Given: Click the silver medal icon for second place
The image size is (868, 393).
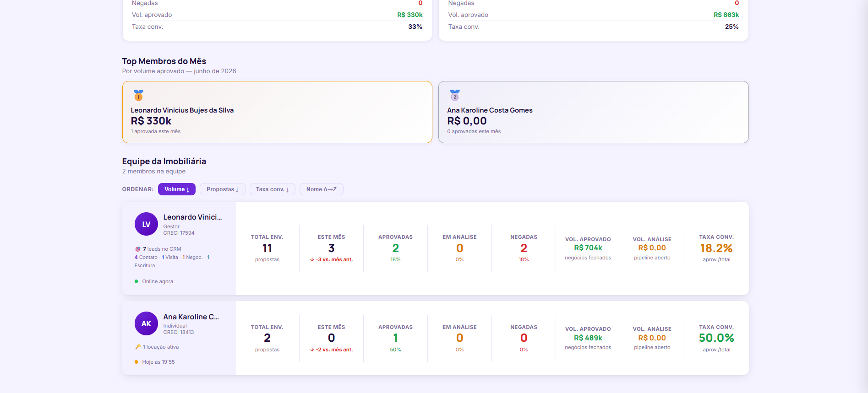Looking at the screenshot, I should [455, 95].
